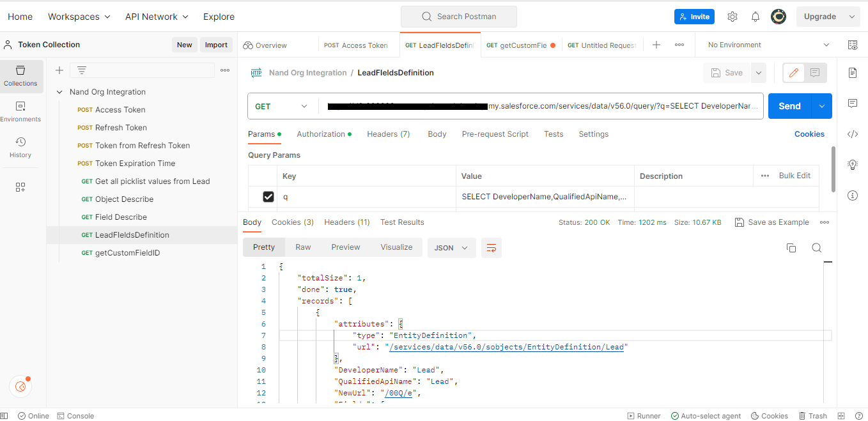The image size is (868, 421).
Task: Open query params column options three-dot menu
Action: (x=765, y=176)
